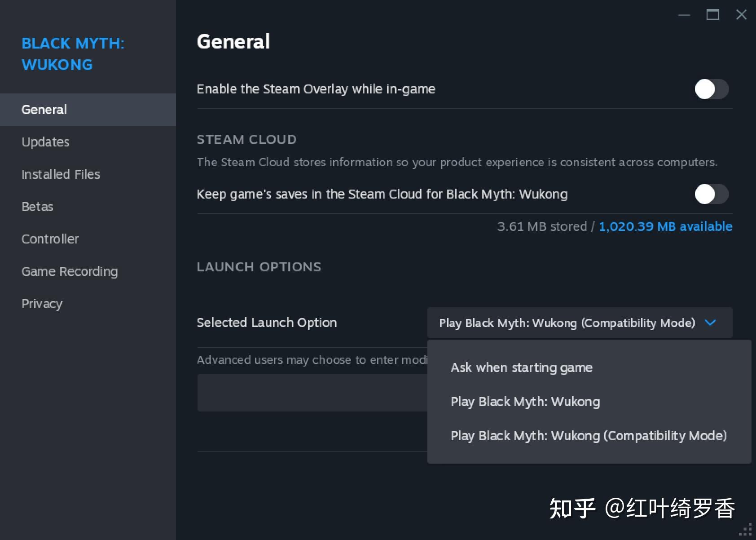The height and width of the screenshot is (540, 756).
Task: Toggle Steam Cloud saves for Black Myth: Wukong
Action: [x=711, y=194]
